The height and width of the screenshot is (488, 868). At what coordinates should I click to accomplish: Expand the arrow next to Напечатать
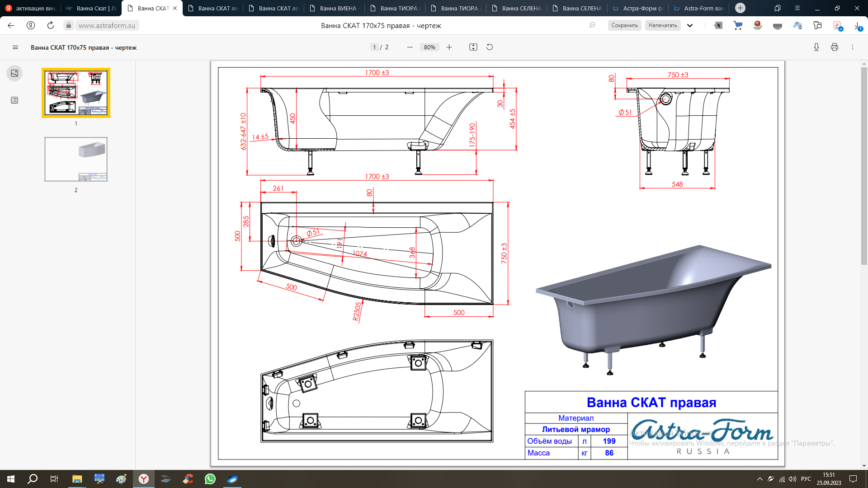coord(690,26)
